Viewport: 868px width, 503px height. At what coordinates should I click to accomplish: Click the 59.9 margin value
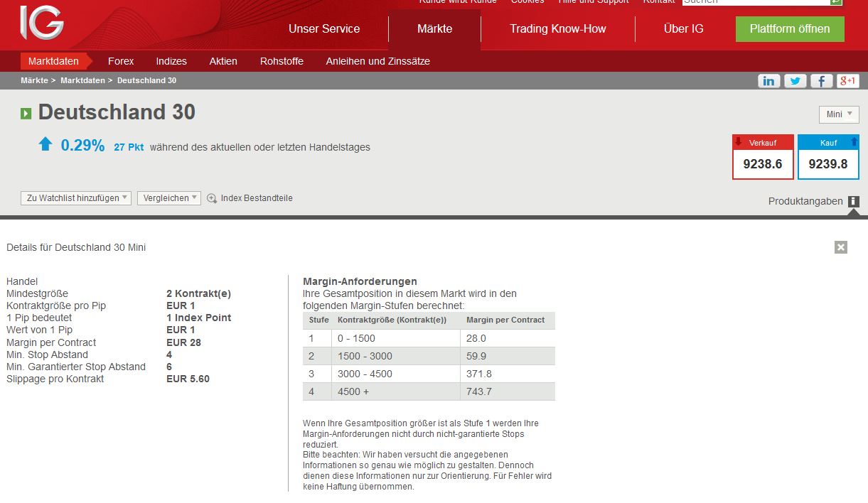coord(476,356)
